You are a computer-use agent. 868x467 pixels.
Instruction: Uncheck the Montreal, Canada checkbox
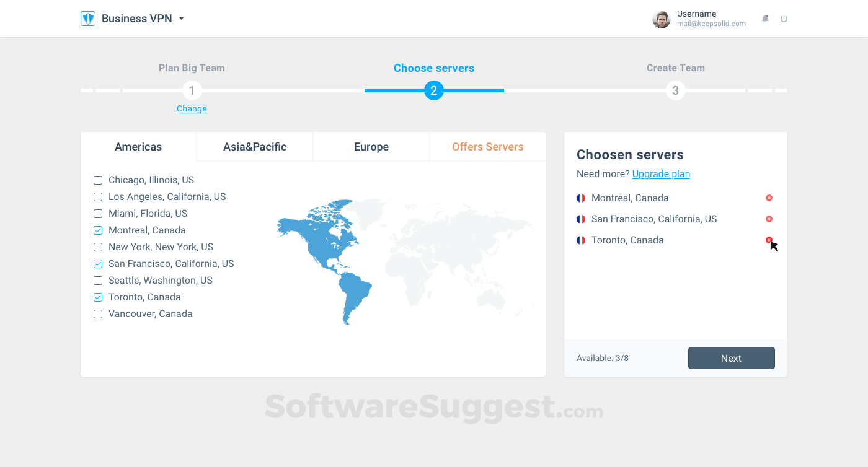98,230
